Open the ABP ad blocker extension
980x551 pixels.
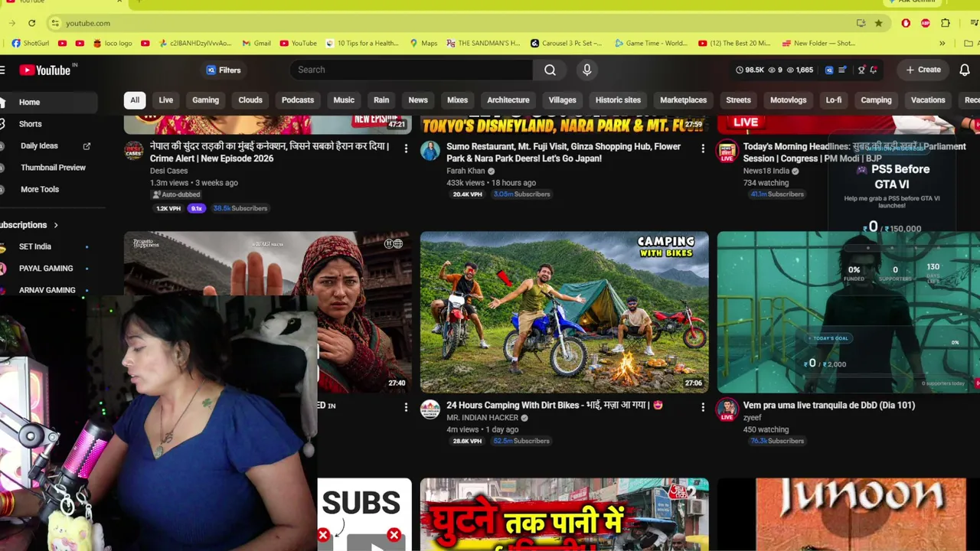tap(926, 23)
